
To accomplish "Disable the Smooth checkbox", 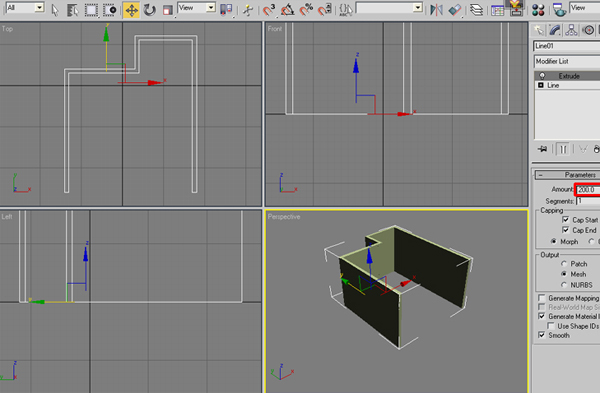I will pos(541,335).
